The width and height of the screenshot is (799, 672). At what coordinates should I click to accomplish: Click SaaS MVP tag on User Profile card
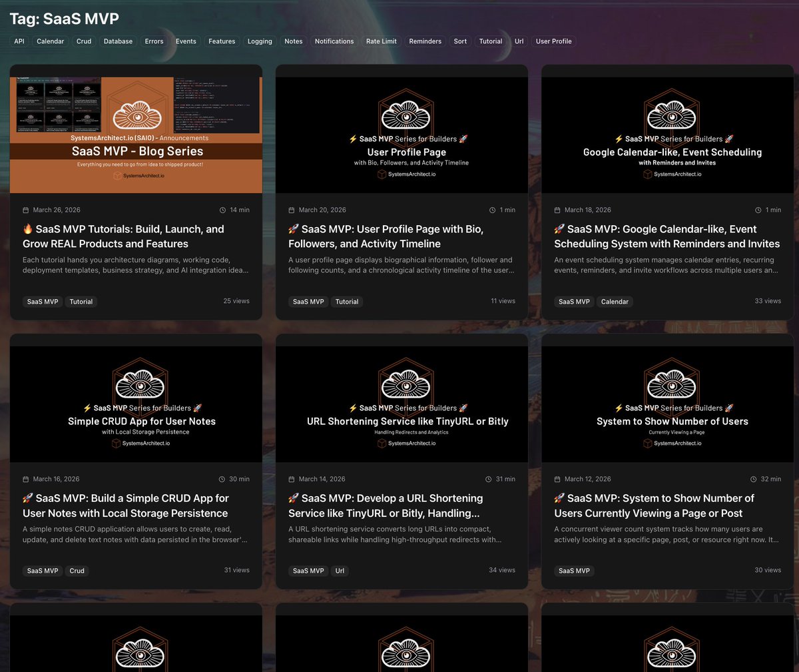(308, 302)
